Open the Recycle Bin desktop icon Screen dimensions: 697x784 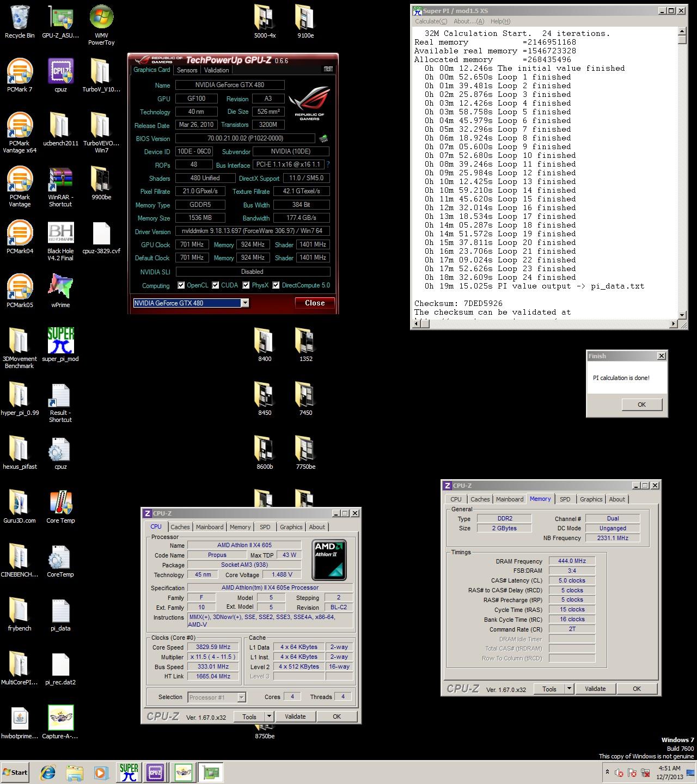pos(20,22)
